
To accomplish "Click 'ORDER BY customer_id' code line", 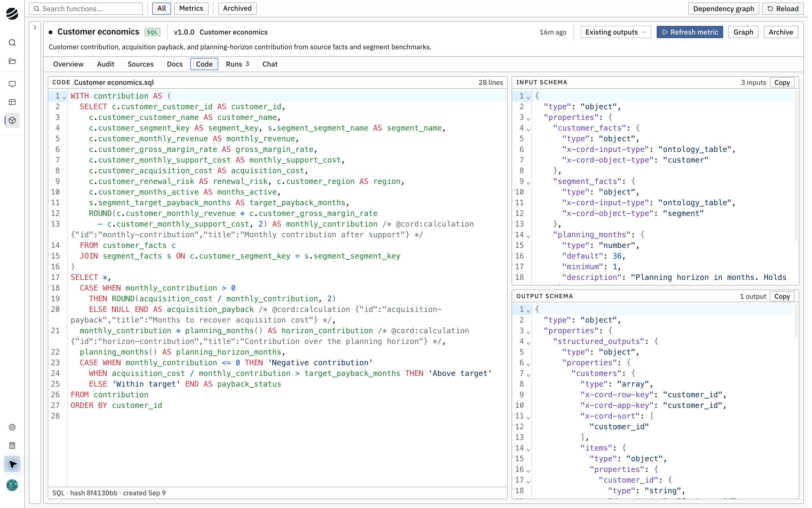I will 116,406.
